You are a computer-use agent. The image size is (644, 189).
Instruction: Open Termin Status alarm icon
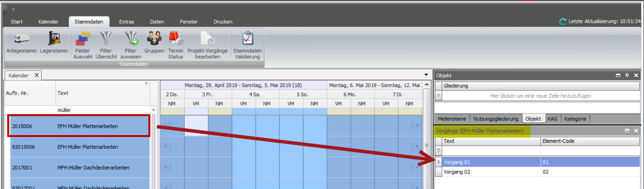tap(176, 38)
